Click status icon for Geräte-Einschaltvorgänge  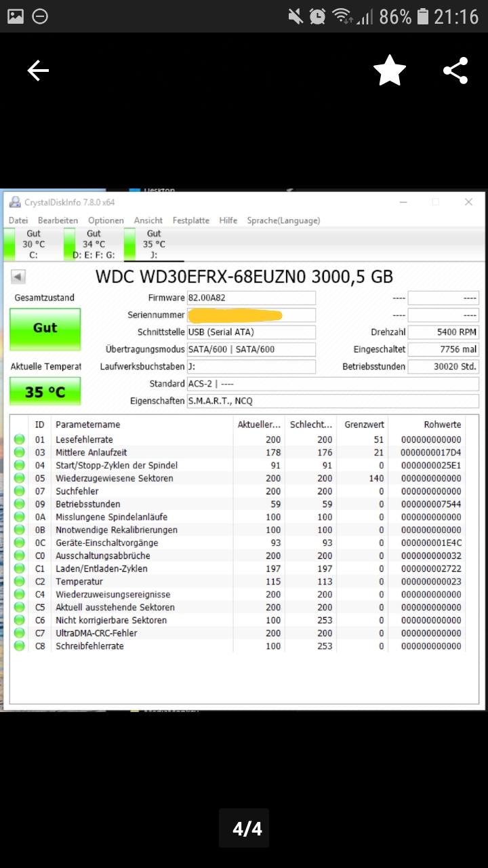coord(20,542)
